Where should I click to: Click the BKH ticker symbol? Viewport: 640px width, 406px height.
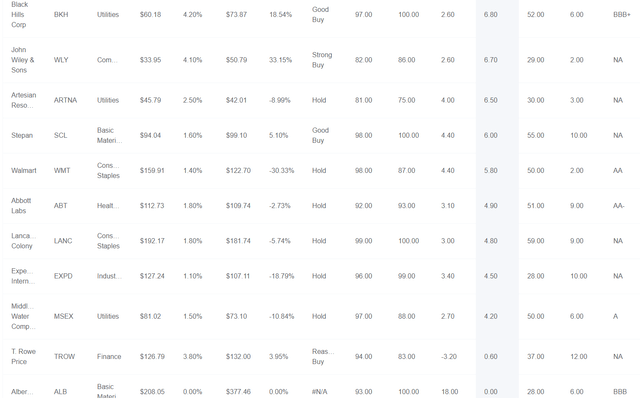point(61,15)
